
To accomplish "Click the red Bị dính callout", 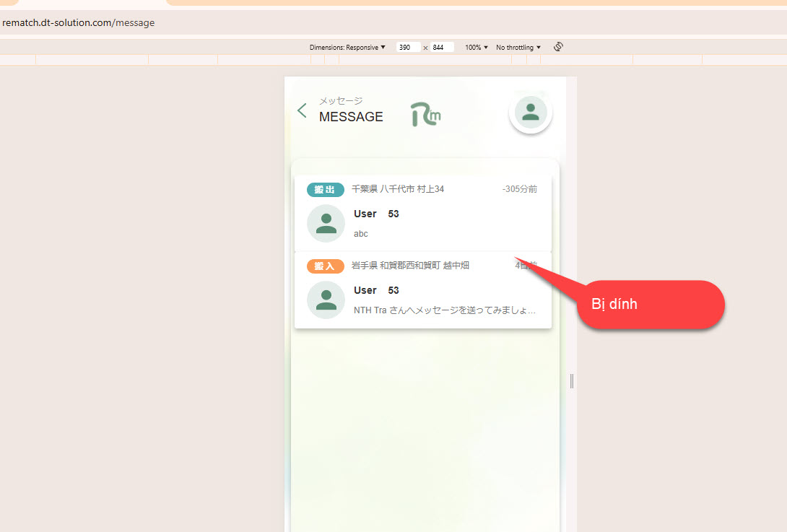I will 650,305.
